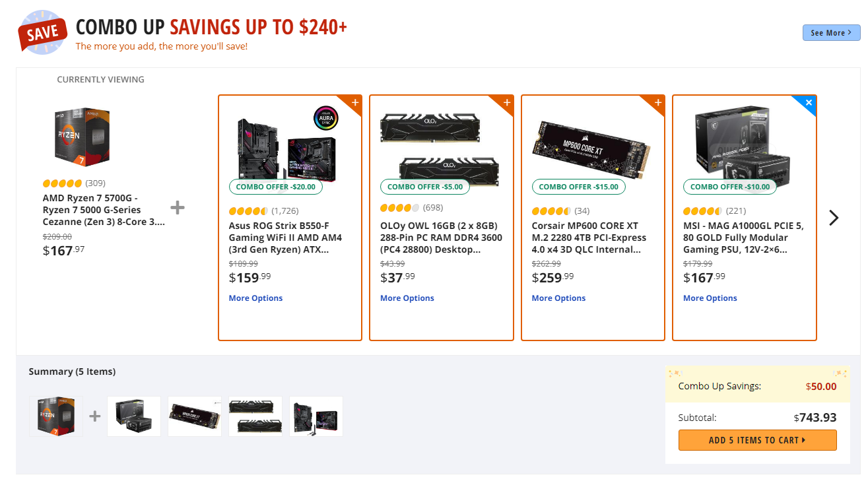Viewport: 868px width, 483px height.
Task: Open MSI MAG A1000GL product title link
Action: 743,238
